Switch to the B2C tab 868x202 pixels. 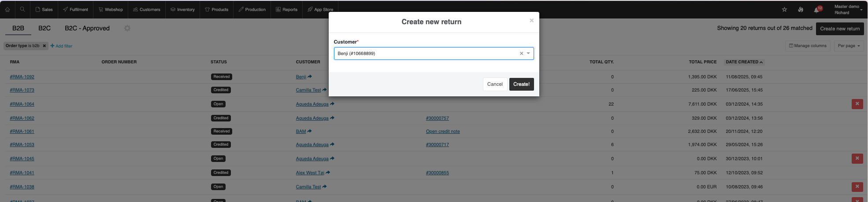point(45,28)
